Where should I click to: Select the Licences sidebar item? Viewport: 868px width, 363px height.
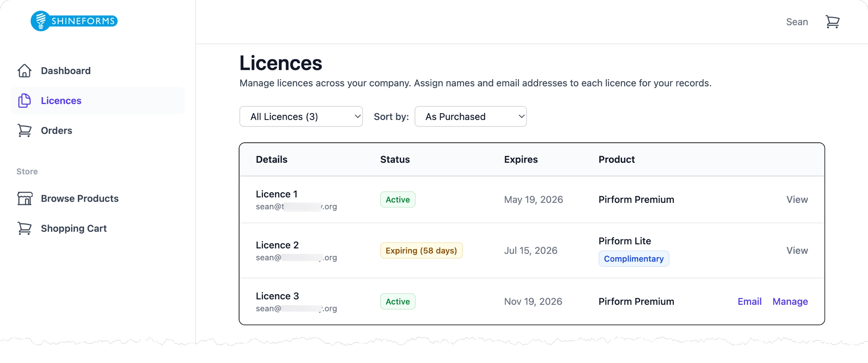point(98,101)
